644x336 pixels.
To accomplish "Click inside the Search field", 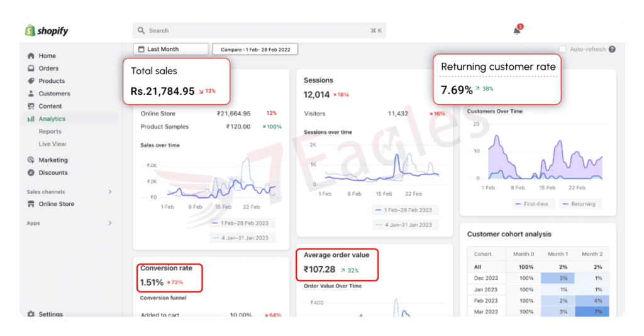I will coord(252,30).
